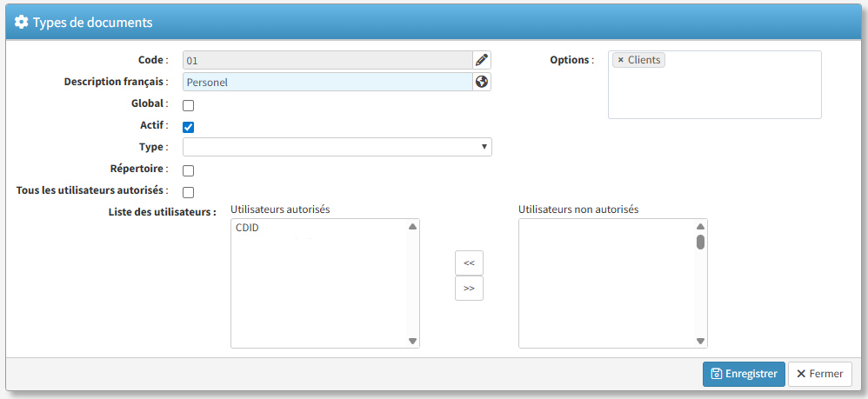
Task: Check Tous les utilisateurs autorisés
Action: [x=188, y=192]
